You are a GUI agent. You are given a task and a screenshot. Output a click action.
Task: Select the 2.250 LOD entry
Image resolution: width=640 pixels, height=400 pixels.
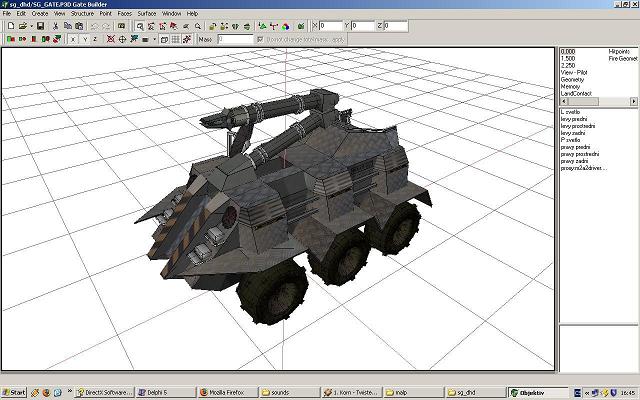pos(568,65)
